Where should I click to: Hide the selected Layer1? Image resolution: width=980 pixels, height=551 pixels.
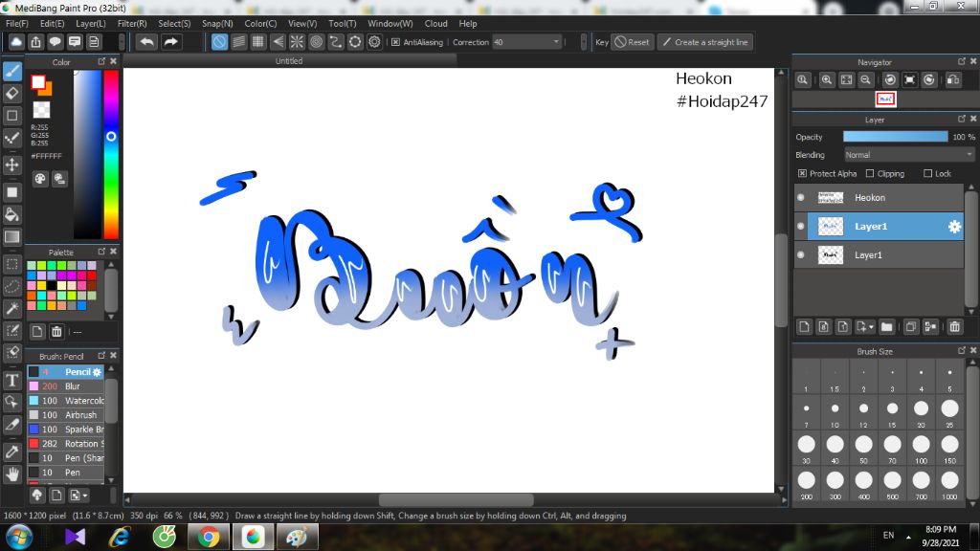(x=801, y=226)
